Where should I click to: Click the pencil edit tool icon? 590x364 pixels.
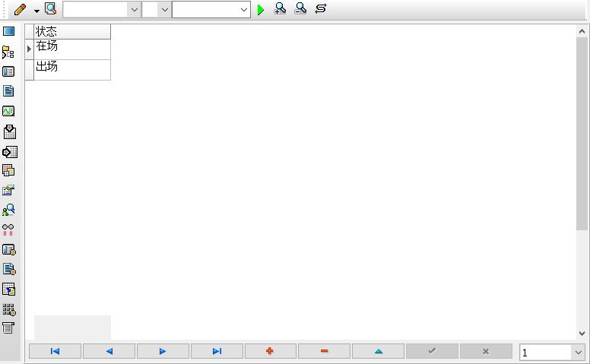point(20,9)
